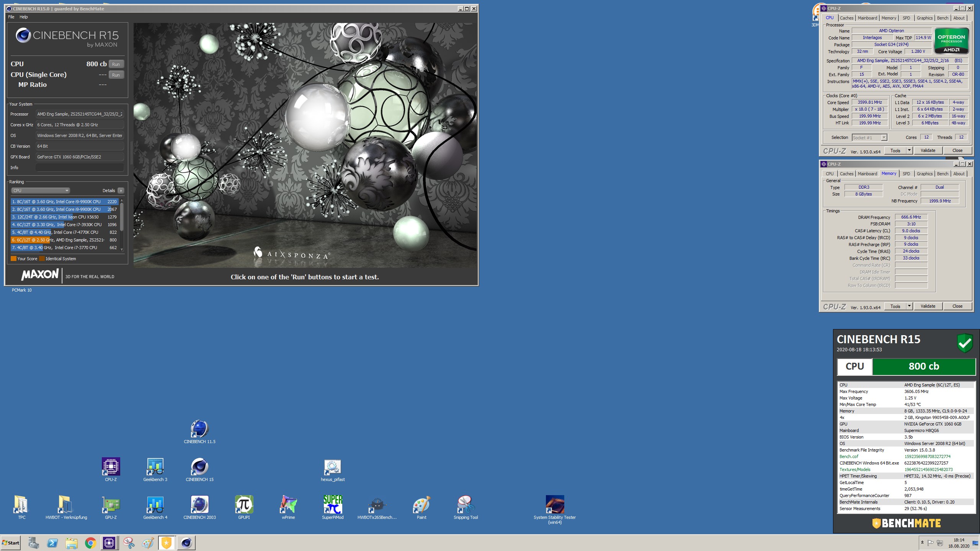Click Tools button in upper CPU-Z
980x551 pixels.
pos(895,150)
